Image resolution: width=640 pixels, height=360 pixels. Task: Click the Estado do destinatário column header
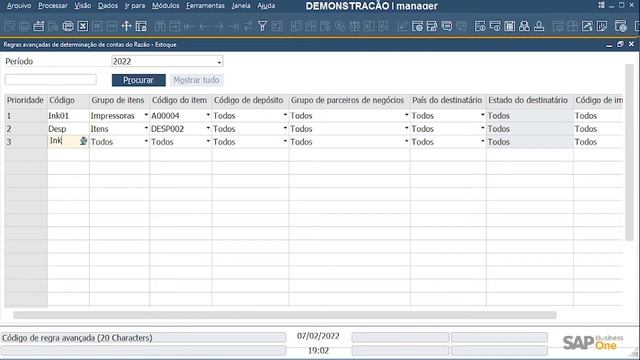coord(529,100)
